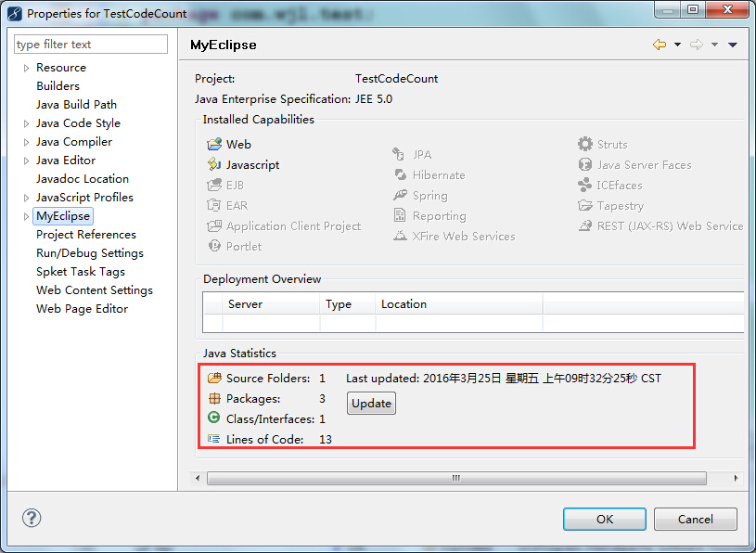Viewport: 756px width, 553px height.
Task: Expand the Java Code Style node
Action: [26, 124]
